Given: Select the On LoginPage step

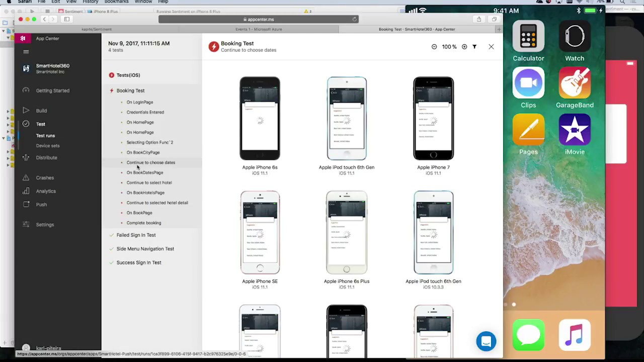Looking at the screenshot, I should (x=140, y=102).
